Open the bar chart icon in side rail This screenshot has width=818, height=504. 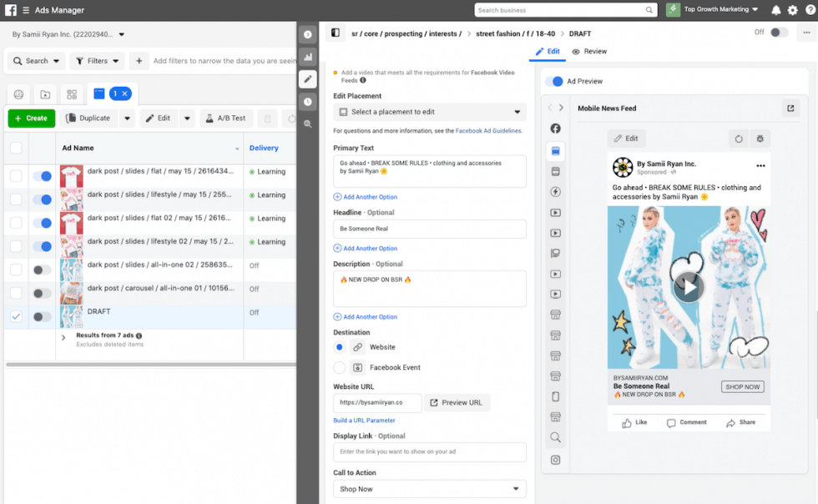308,57
